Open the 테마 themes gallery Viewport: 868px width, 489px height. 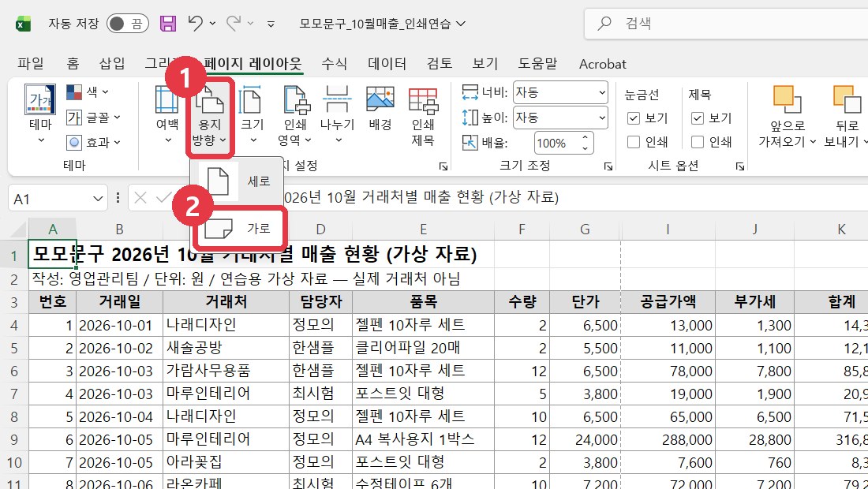coord(40,115)
